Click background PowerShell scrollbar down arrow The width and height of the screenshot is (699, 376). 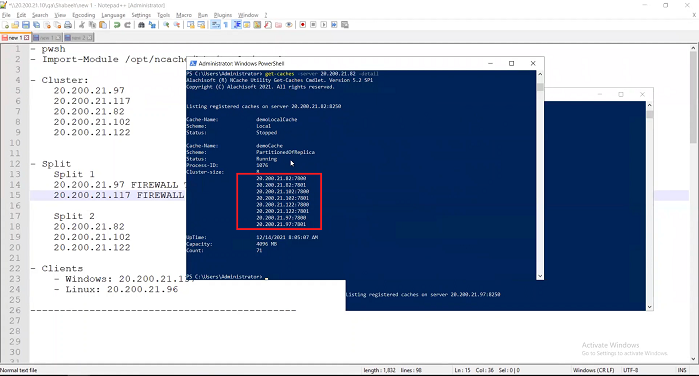(650, 307)
